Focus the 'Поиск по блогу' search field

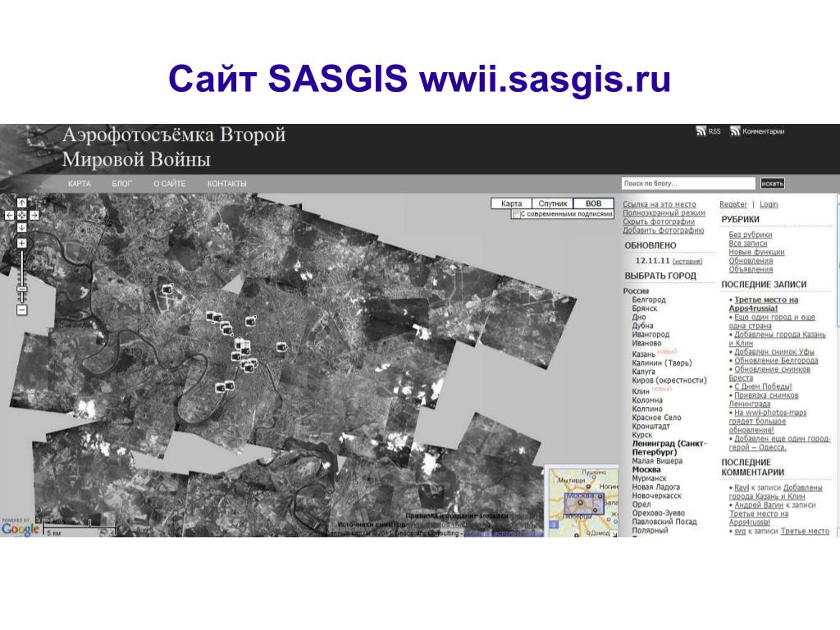(688, 183)
